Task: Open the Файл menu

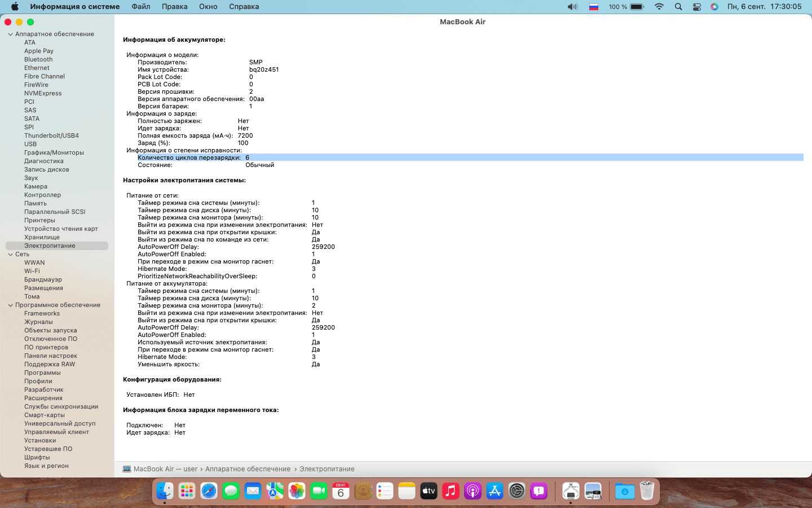Action: click(141, 7)
